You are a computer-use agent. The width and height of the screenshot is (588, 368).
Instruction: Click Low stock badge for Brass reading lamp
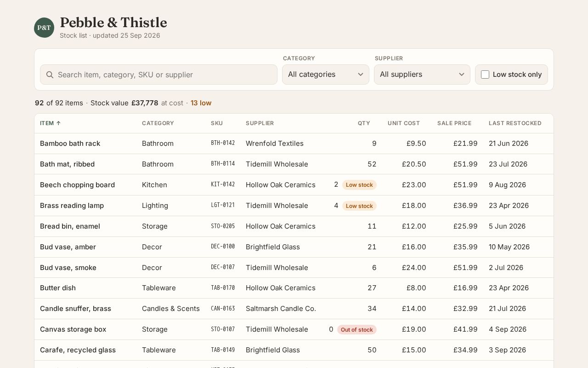pyautogui.click(x=359, y=206)
